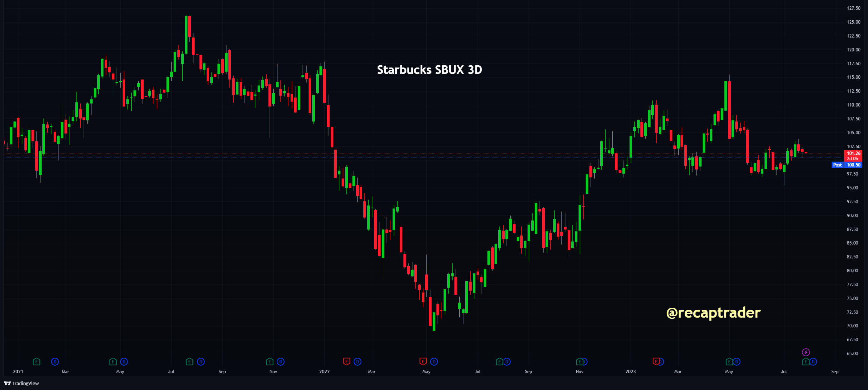Open the TradingView logo link

pyautogui.click(x=21, y=383)
